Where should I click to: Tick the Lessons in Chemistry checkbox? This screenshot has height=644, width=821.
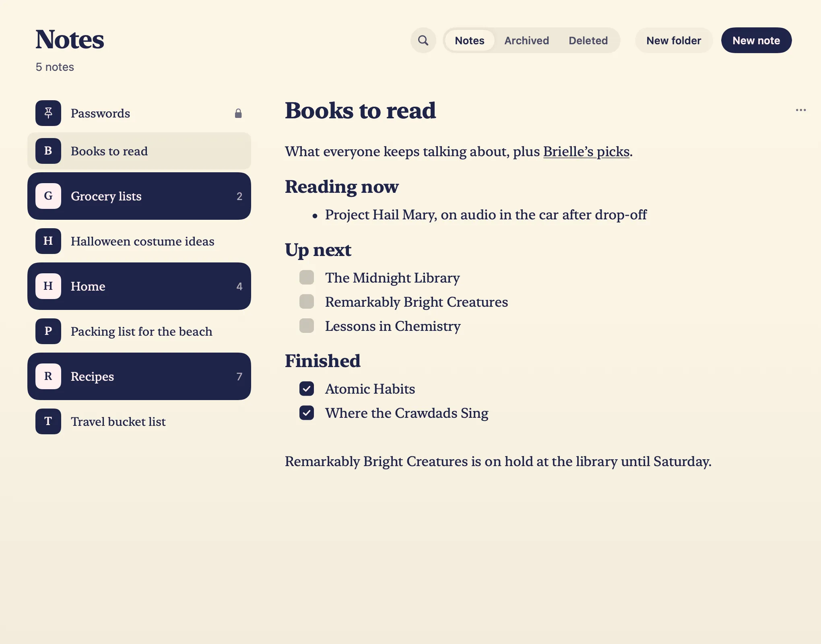point(307,326)
